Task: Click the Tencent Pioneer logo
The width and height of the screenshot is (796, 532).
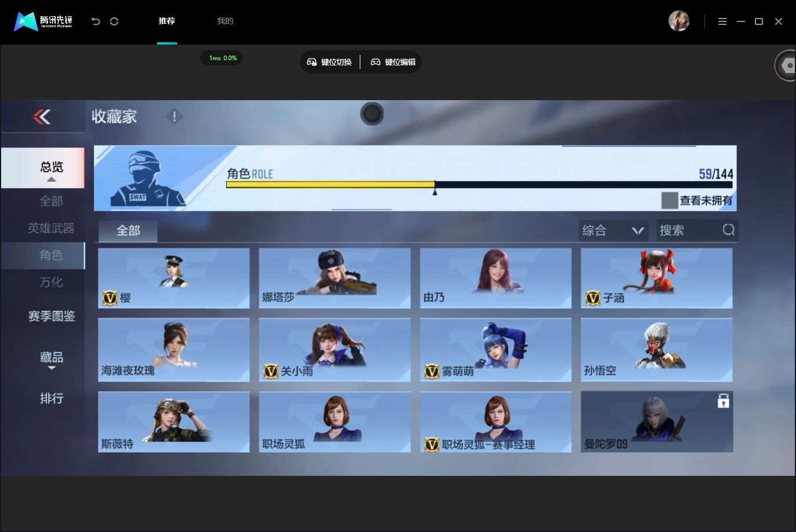Action: [43, 21]
